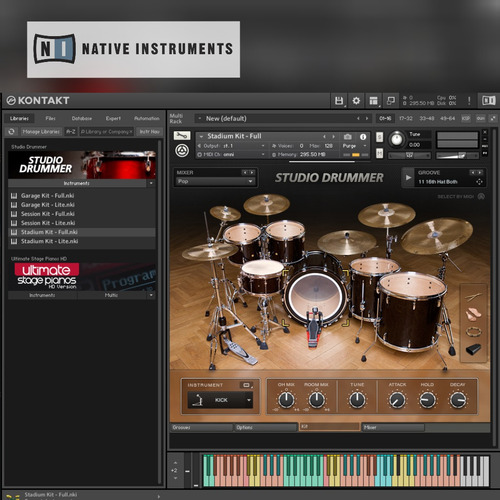Click the Library or Company search field
This screenshot has width=500, height=500.
click(107, 132)
